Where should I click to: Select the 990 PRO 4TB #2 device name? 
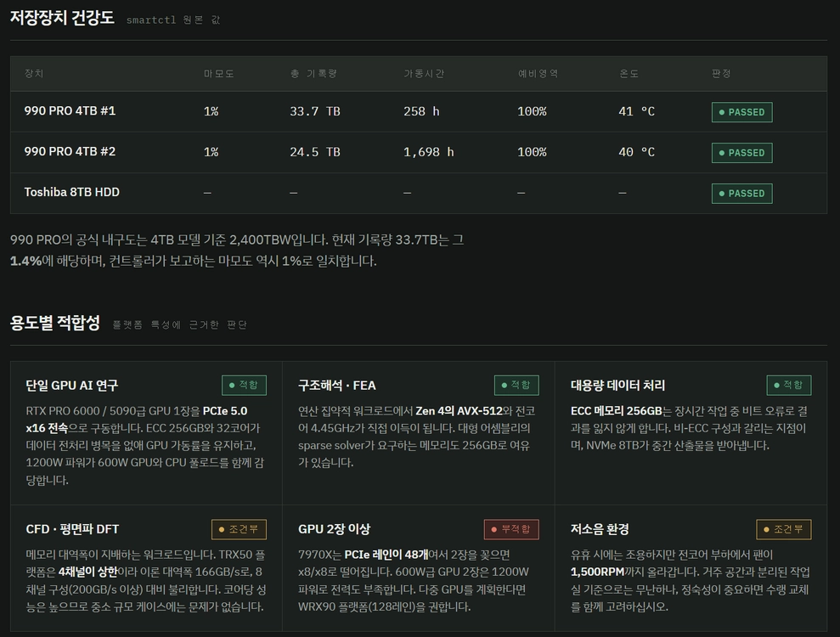70,152
